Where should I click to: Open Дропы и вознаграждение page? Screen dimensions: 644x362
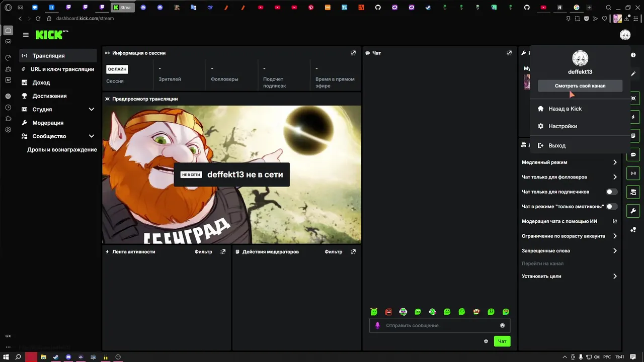point(62,150)
